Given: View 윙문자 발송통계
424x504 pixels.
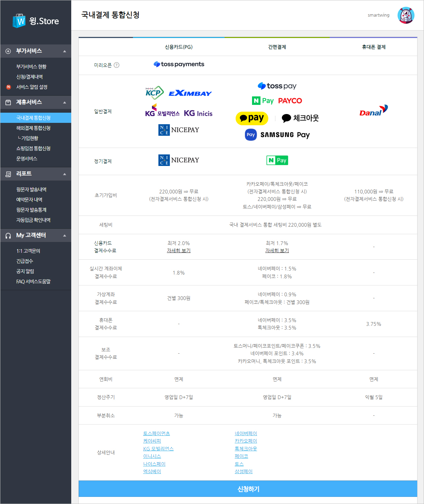Looking at the screenshot, I should tap(31, 210).
